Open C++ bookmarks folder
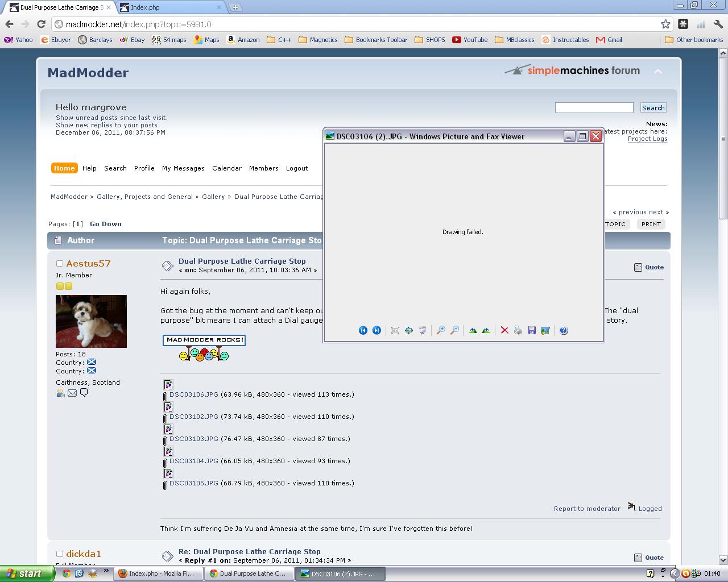The image size is (728, 582). click(x=279, y=40)
